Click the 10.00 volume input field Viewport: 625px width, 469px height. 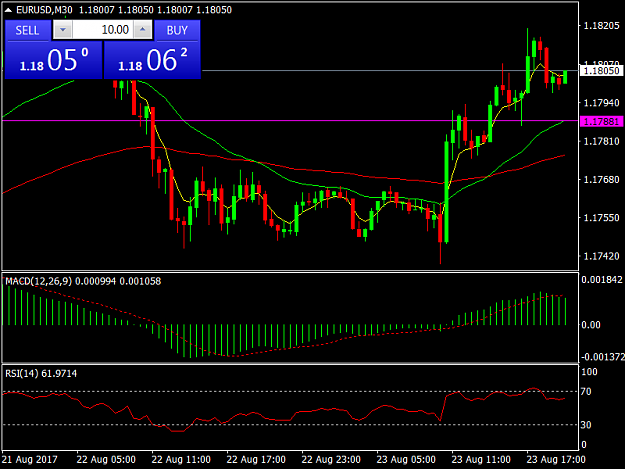103,30
